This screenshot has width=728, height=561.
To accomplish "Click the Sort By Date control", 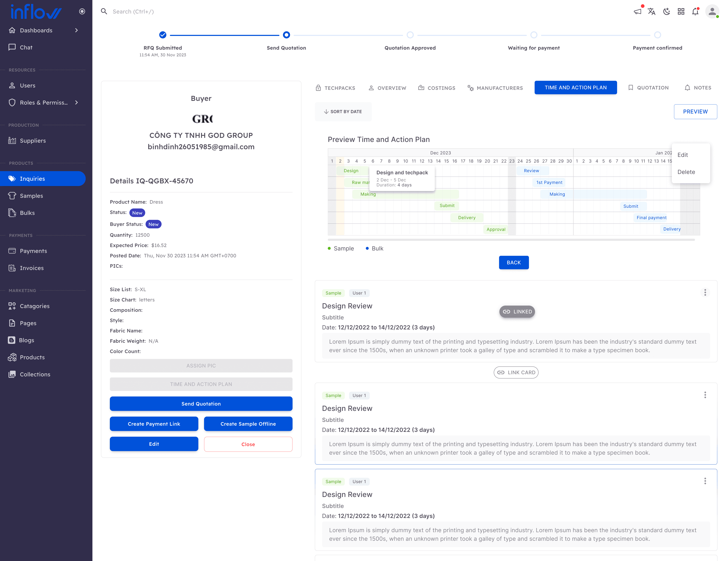I will coord(343,111).
